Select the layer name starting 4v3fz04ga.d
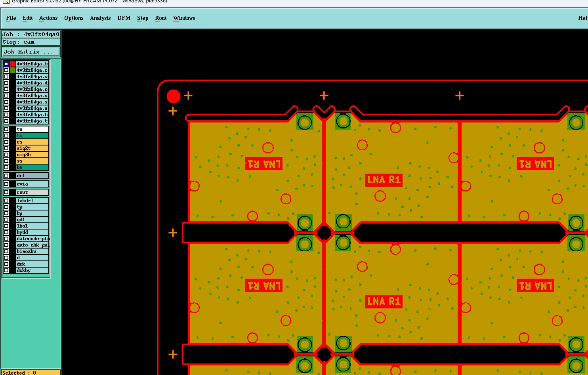588x375 pixels. [32, 83]
